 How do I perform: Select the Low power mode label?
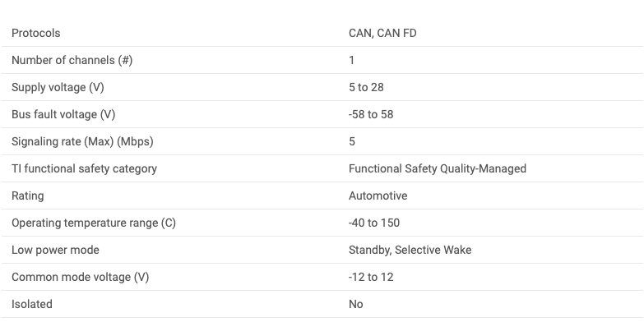coord(55,250)
